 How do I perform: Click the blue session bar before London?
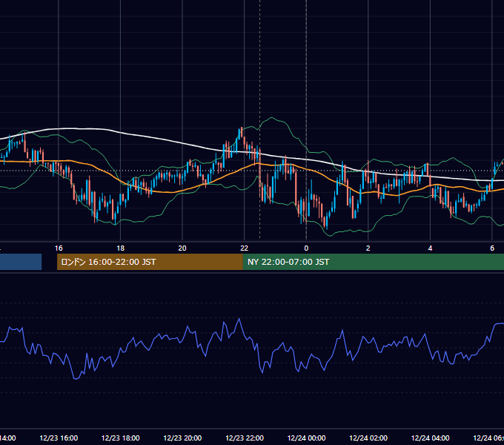coord(21,262)
